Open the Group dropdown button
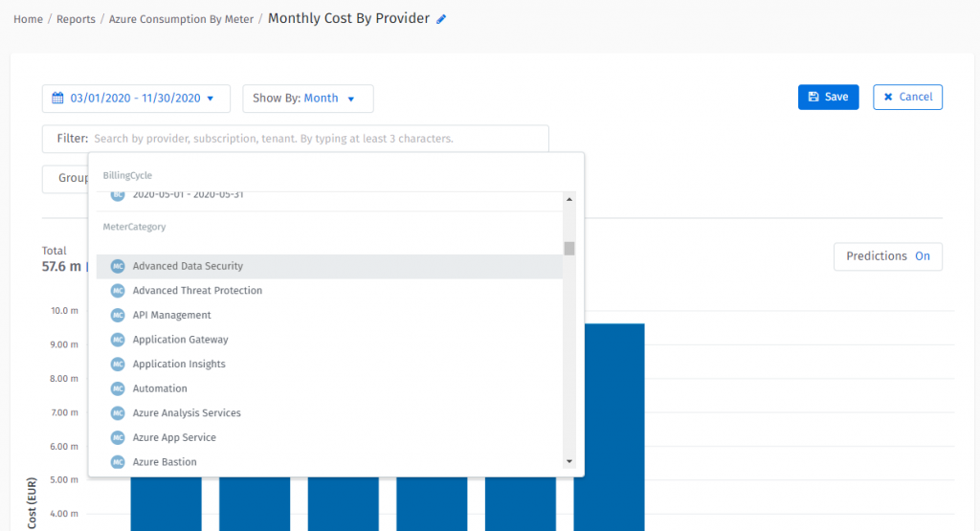 65,179
